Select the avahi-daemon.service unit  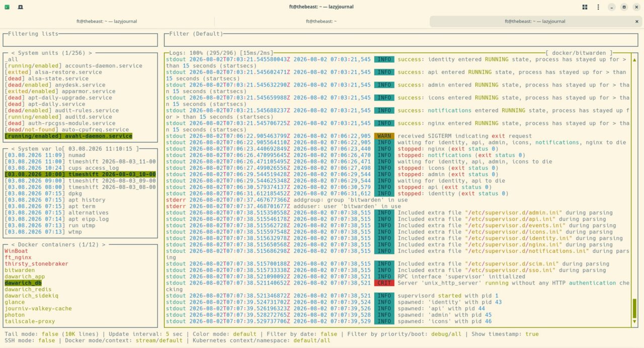(x=68, y=136)
